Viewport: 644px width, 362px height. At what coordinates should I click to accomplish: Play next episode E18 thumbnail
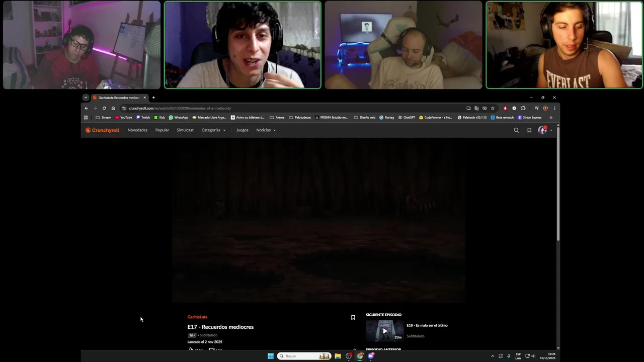(x=384, y=331)
